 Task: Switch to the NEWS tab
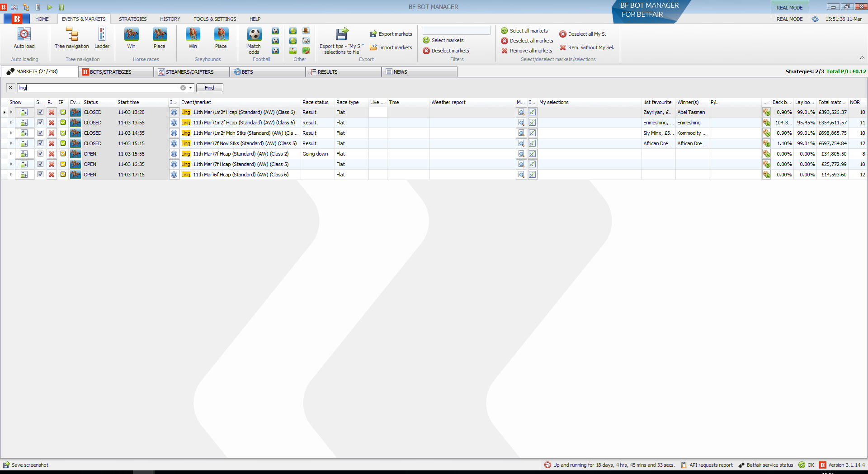(x=420, y=72)
